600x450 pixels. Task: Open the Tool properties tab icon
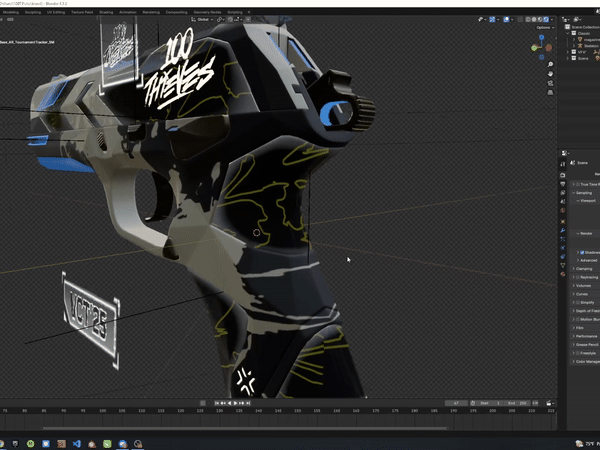[x=562, y=164]
